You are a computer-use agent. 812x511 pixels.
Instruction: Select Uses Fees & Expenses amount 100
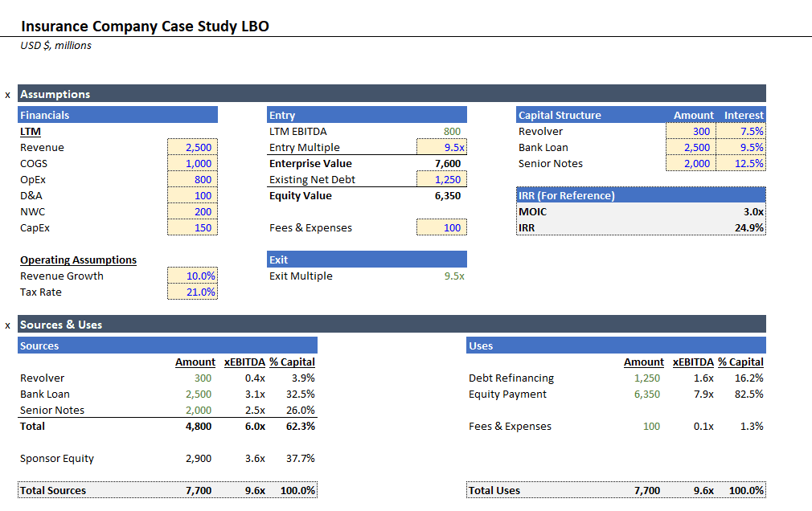[651, 426]
